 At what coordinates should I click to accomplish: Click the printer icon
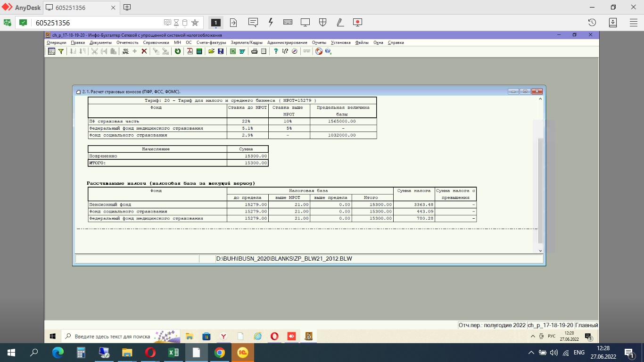[x=255, y=51]
